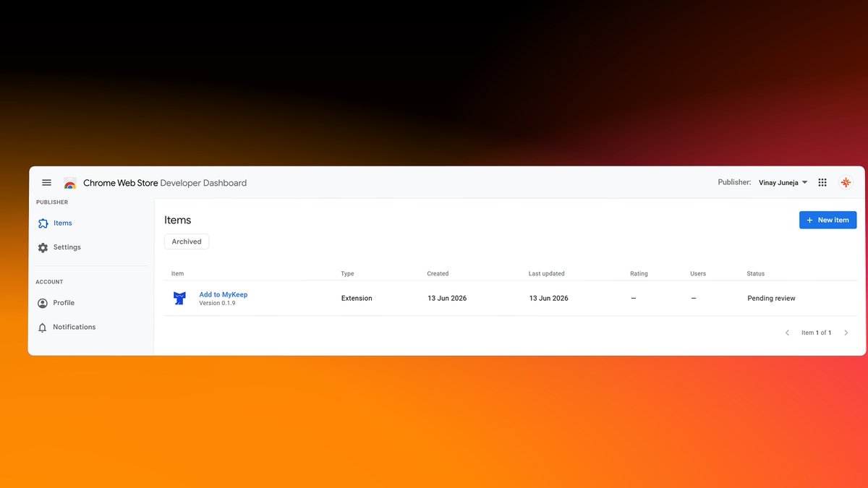Click the Notifications bell icon in the sidebar
868x488 pixels.
tap(43, 328)
